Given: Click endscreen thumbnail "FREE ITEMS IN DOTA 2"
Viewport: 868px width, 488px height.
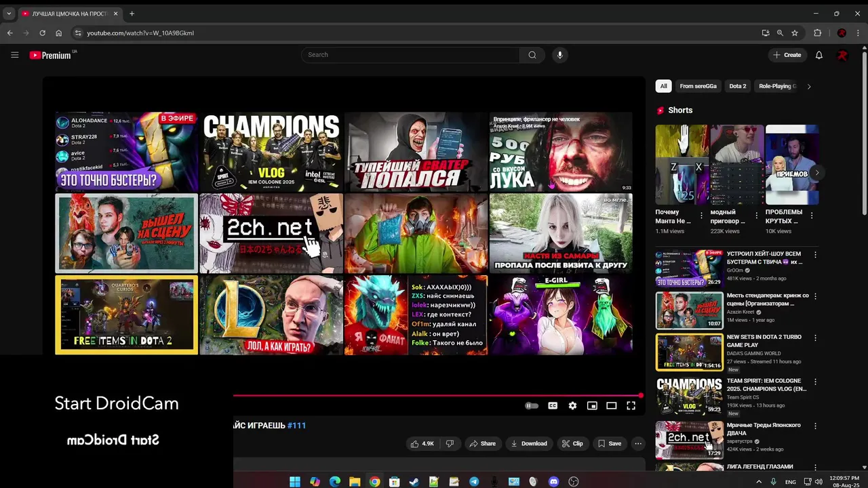Looking at the screenshot, I should point(126,314).
